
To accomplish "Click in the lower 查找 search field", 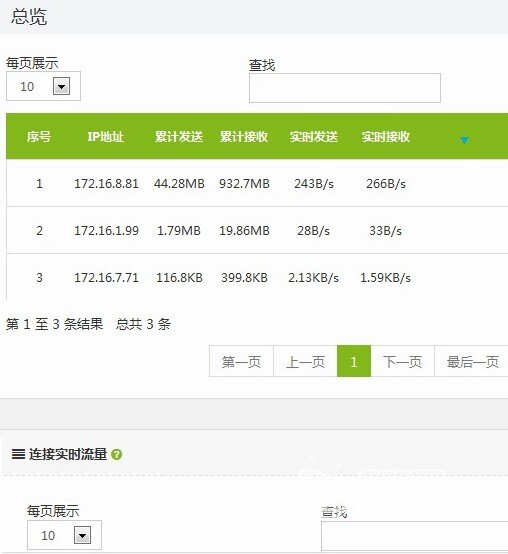I will [x=415, y=536].
